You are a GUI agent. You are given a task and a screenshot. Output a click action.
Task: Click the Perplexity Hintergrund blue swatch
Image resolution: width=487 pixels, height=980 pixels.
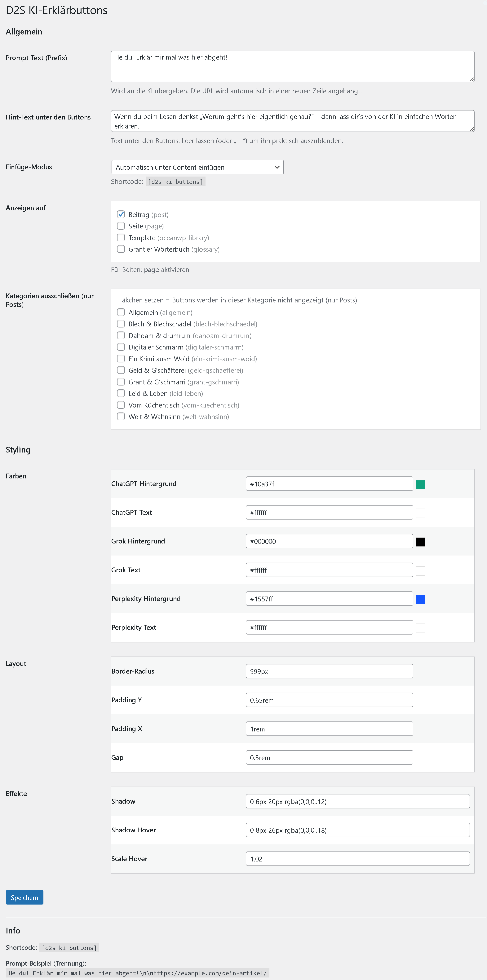pyautogui.click(x=420, y=600)
